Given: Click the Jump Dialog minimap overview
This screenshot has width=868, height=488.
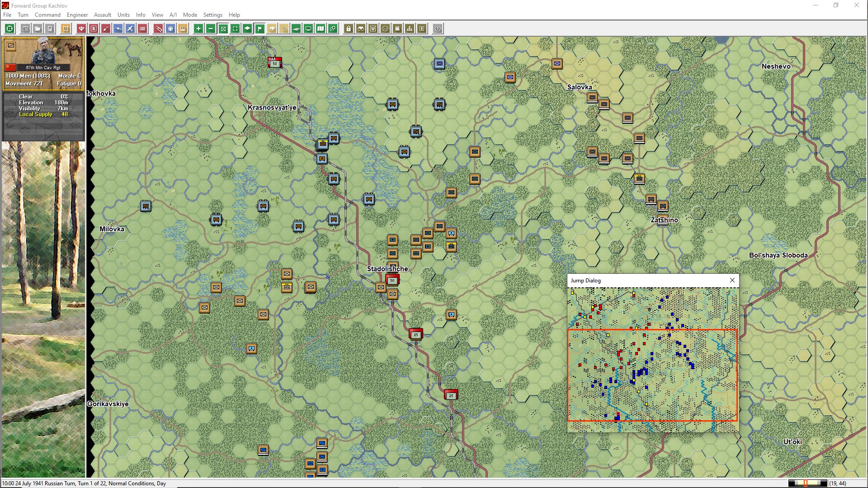Looking at the screenshot, I should (653, 359).
